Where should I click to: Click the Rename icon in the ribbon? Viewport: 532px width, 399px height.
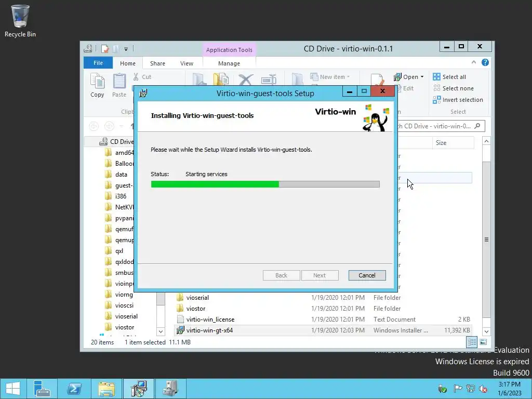coord(269,79)
